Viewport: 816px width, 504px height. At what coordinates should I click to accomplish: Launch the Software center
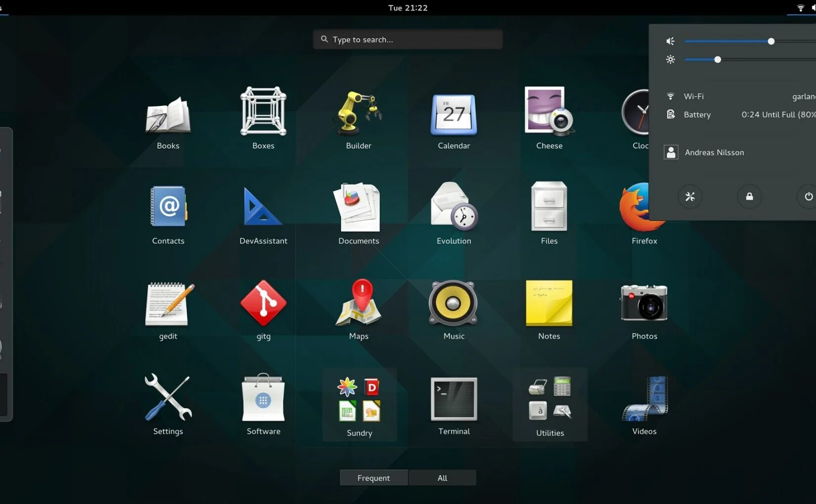263,404
